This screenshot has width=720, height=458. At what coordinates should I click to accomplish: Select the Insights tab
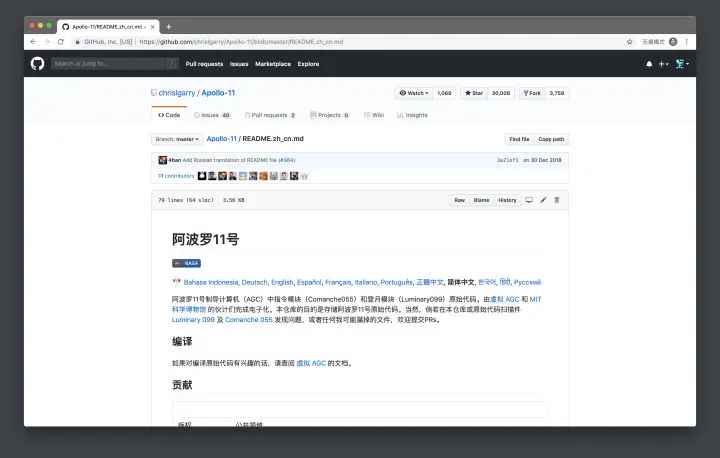[x=412, y=115]
